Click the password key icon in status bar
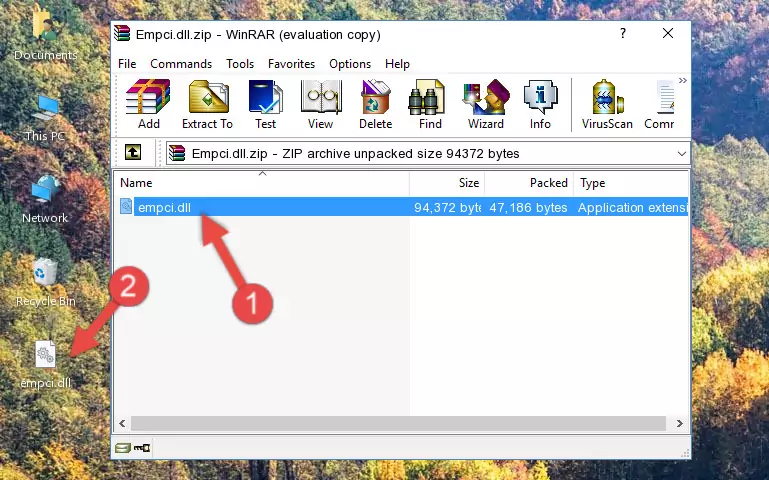This screenshot has height=480, width=769. coord(142,447)
